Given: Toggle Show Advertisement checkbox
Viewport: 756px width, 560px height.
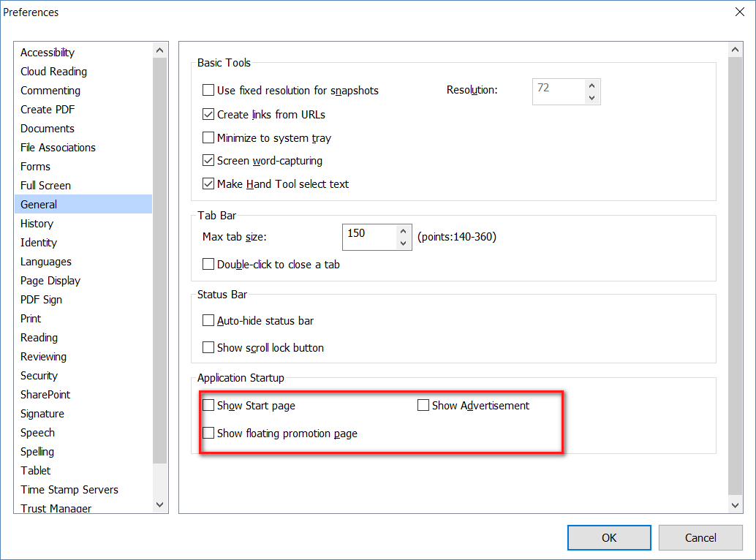Looking at the screenshot, I should [x=423, y=405].
